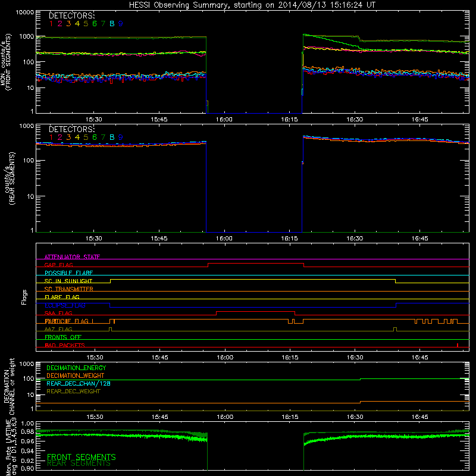Image resolution: width=476 pixels, height=476 pixels.
Task: Select detector 8 in front segments legend
Action: point(112,24)
